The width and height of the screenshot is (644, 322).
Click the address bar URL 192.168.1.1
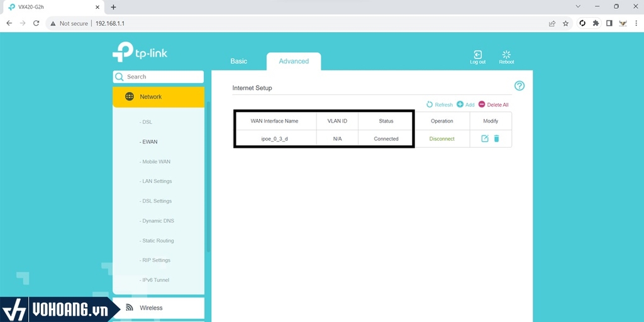pyautogui.click(x=109, y=23)
